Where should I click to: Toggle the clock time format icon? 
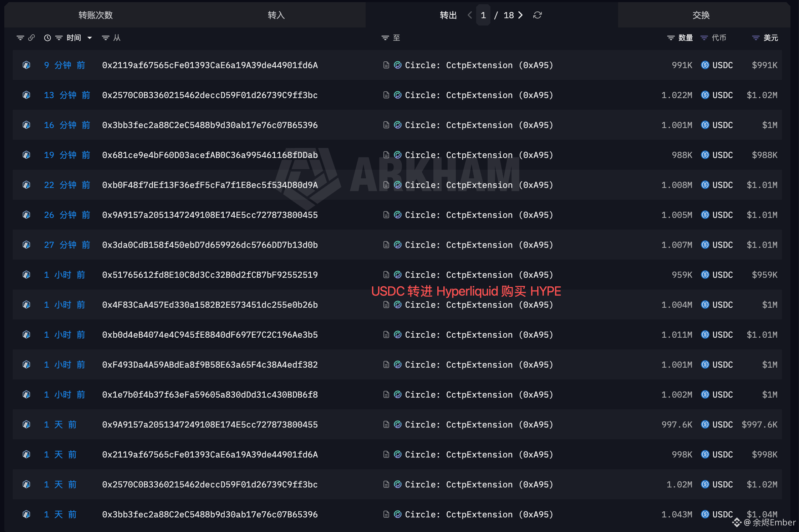[x=47, y=38]
